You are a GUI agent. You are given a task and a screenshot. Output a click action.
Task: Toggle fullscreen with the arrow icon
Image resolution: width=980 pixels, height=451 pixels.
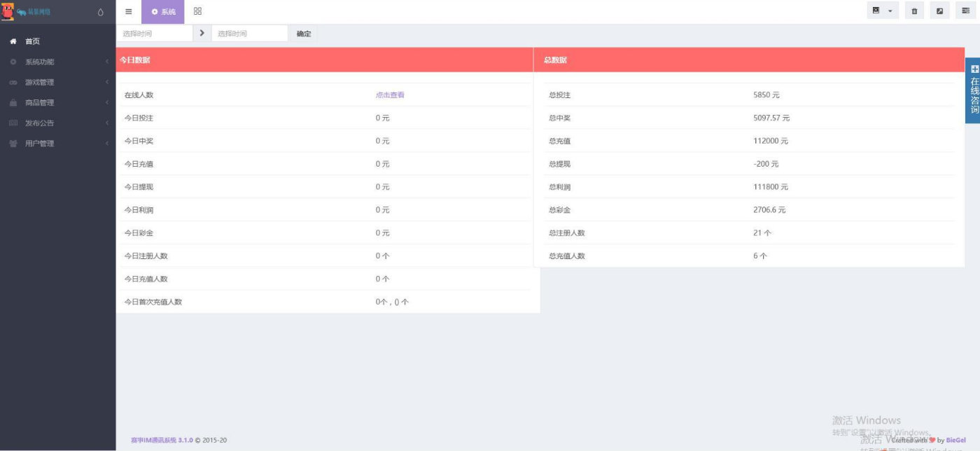[x=939, y=11]
